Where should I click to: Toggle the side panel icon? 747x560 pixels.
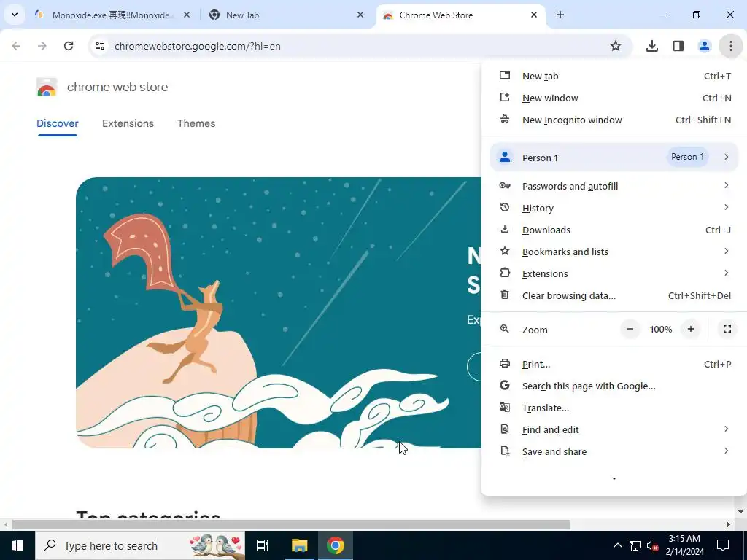(x=678, y=46)
